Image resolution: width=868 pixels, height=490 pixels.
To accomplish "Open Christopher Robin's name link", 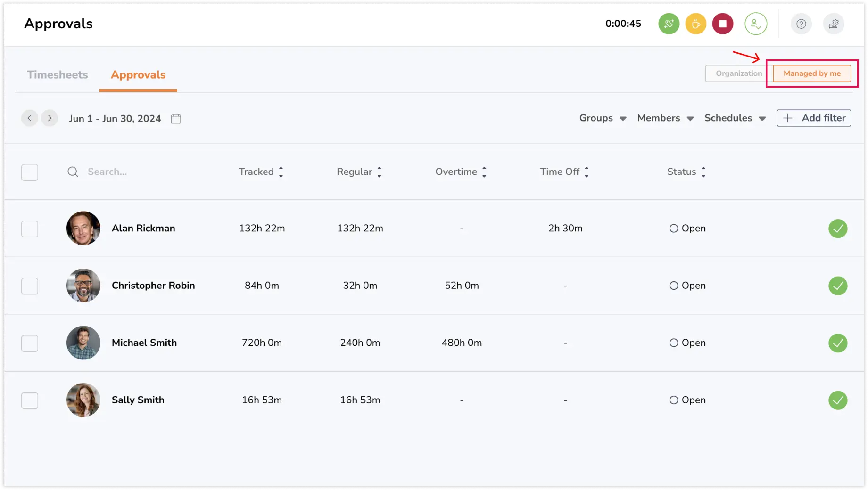I will point(153,286).
